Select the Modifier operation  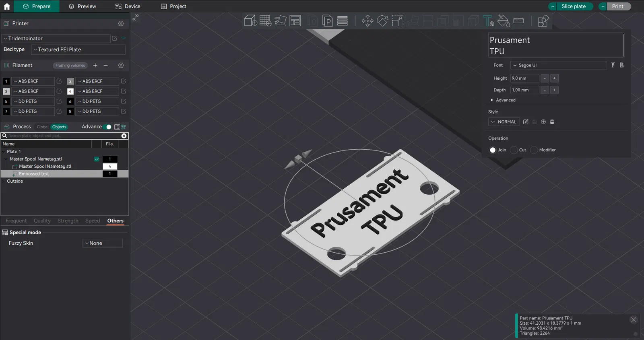(x=534, y=150)
